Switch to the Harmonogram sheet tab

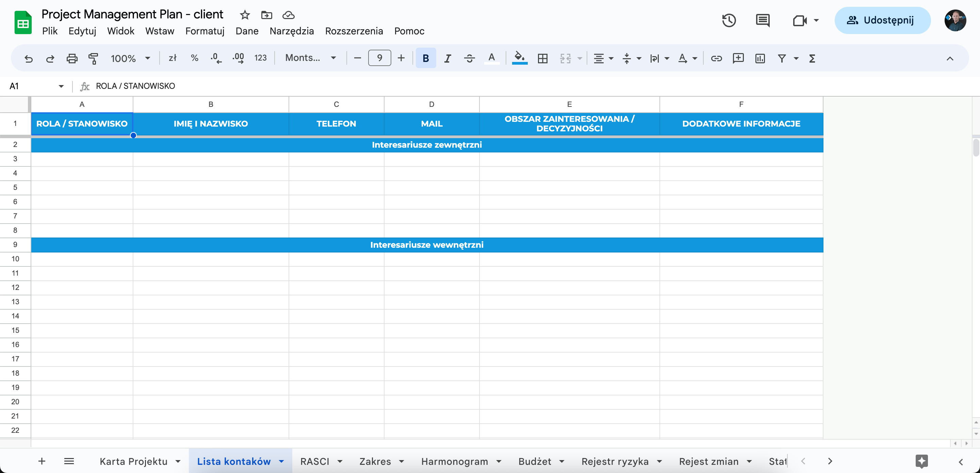(x=454, y=461)
